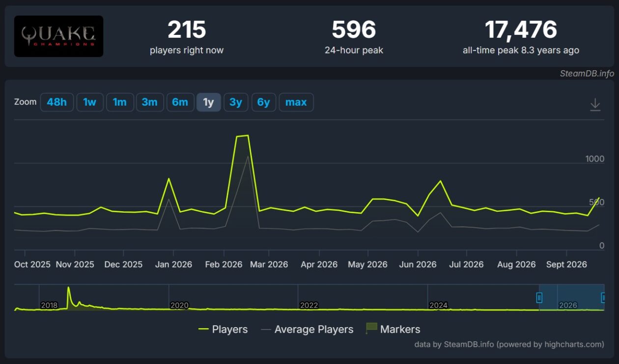The image size is (619, 364).
Task: Click the Oct 2025 axis label
Action: (x=32, y=264)
